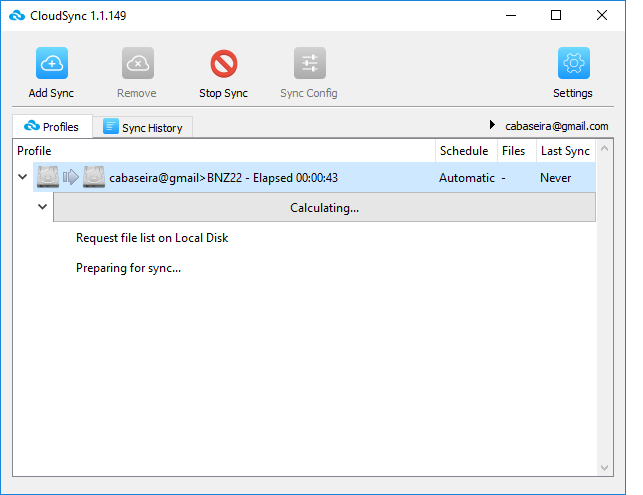The width and height of the screenshot is (643, 495).
Task: Click the Calculating... progress bar
Action: [324, 208]
